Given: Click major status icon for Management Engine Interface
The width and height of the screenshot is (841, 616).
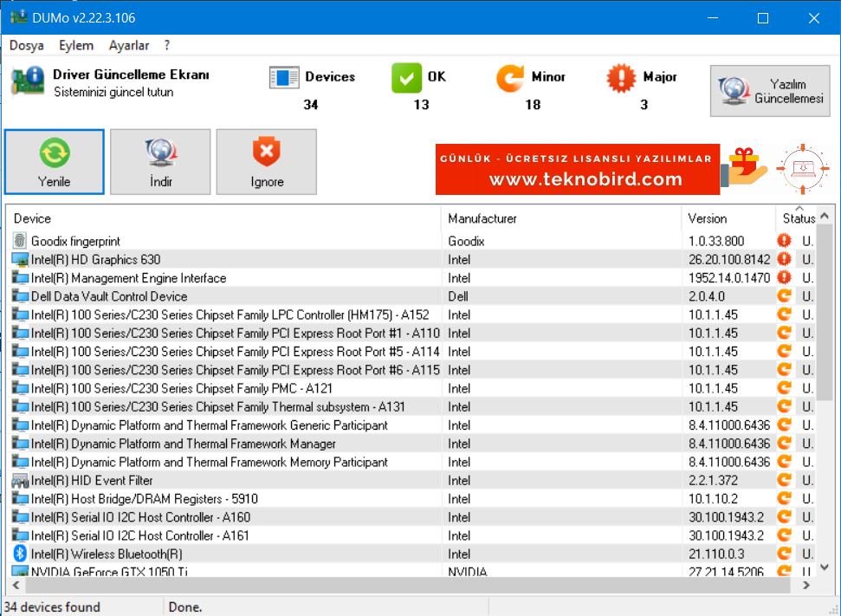Looking at the screenshot, I should 784,278.
